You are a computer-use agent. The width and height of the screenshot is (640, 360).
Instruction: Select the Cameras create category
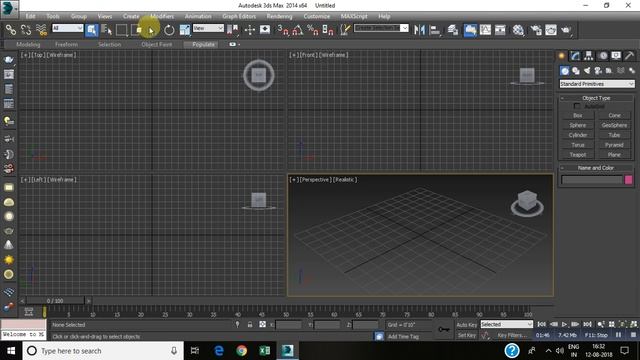[598, 71]
